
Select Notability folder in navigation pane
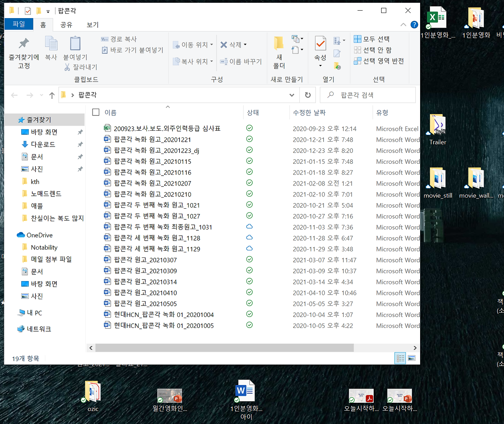(44, 247)
